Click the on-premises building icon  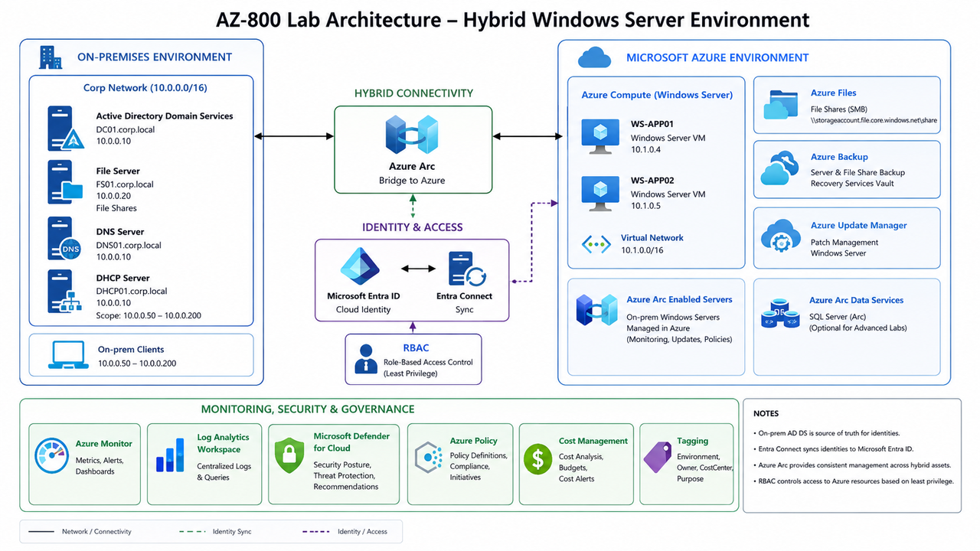click(x=51, y=57)
